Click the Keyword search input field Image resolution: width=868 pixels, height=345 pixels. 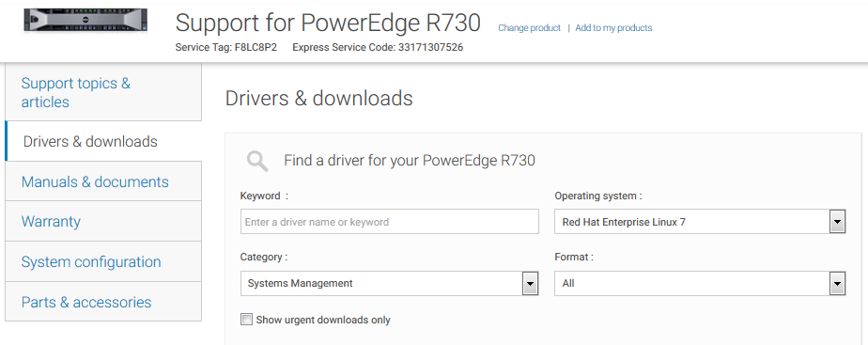pos(389,222)
